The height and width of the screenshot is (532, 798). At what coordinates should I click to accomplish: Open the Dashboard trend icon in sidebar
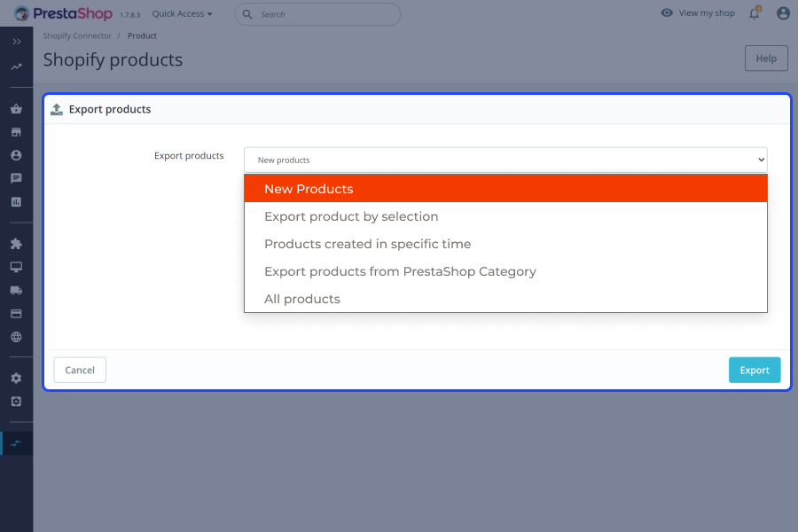(16, 66)
